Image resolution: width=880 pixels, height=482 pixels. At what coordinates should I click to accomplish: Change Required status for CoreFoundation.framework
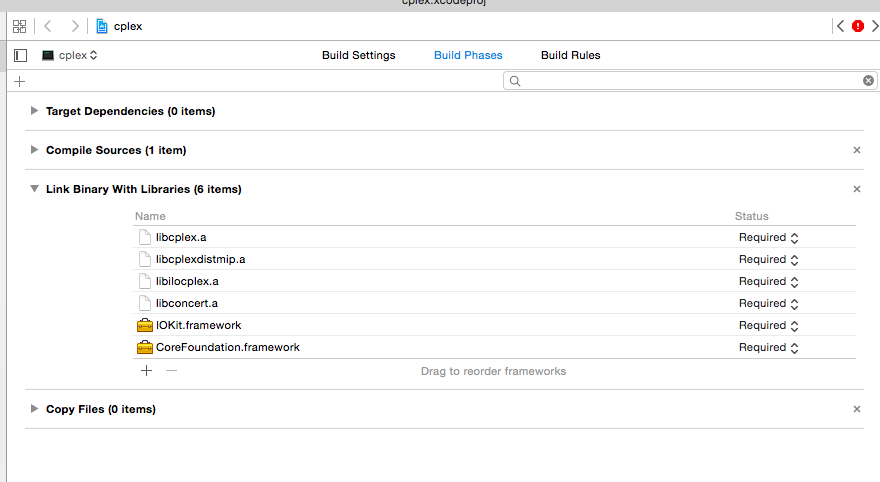[x=768, y=347]
